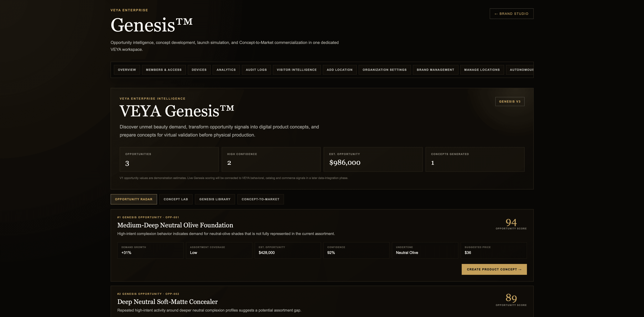Create product concept for Olive Foundation
The height and width of the screenshot is (317, 644).
pyautogui.click(x=494, y=270)
